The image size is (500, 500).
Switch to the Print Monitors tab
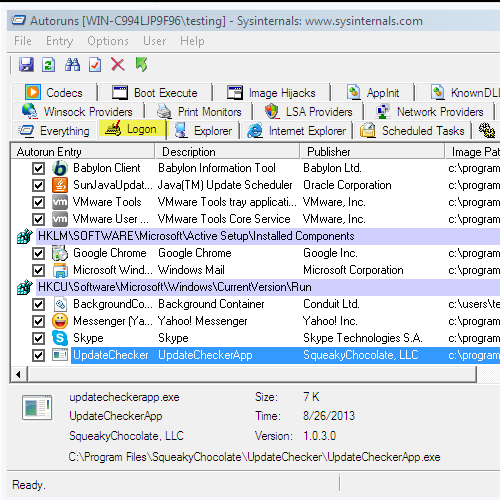pyautogui.click(x=199, y=111)
